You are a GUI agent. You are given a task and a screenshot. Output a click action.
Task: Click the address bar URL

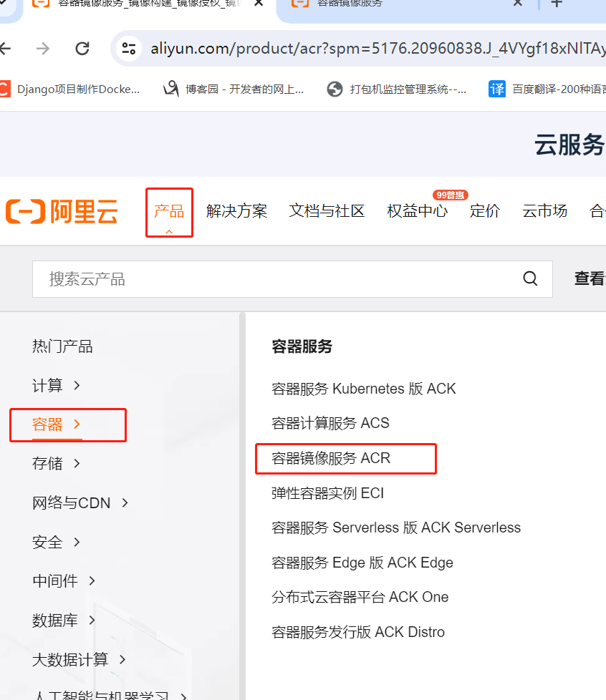tap(377, 48)
